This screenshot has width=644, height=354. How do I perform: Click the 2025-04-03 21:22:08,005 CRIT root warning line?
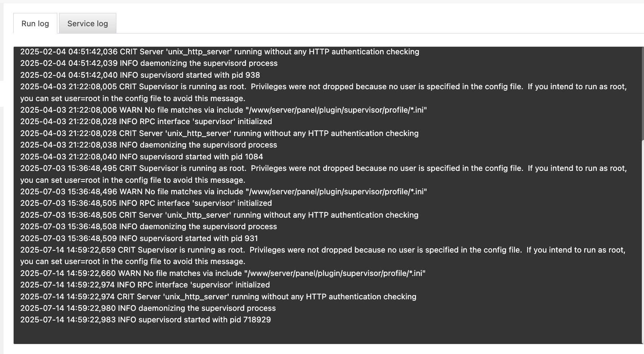click(323, 87)
